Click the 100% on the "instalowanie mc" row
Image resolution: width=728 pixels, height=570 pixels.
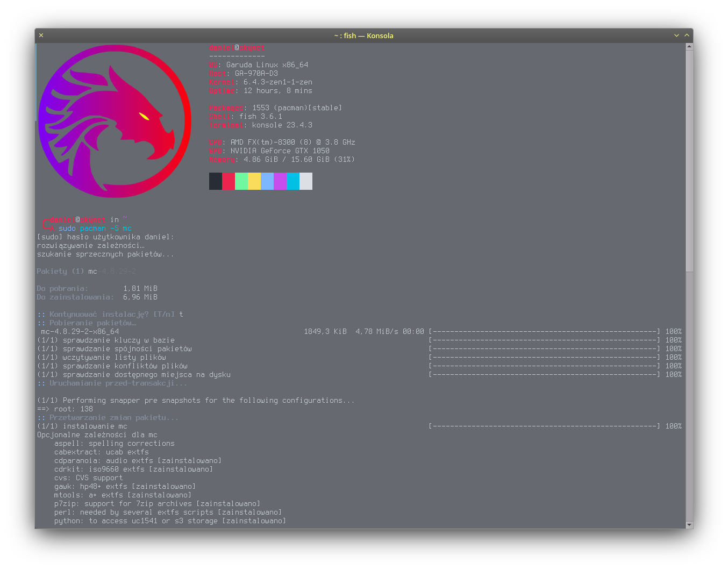click(674, 426)
